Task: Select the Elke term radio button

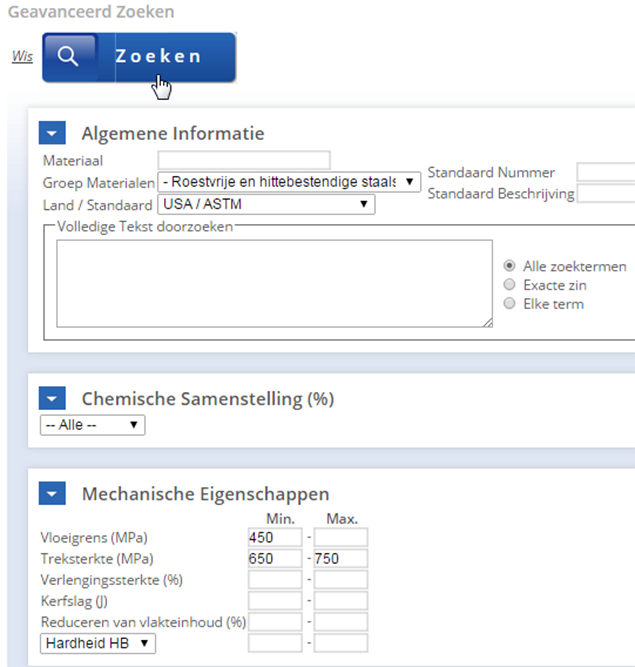Action: point(509,303)
